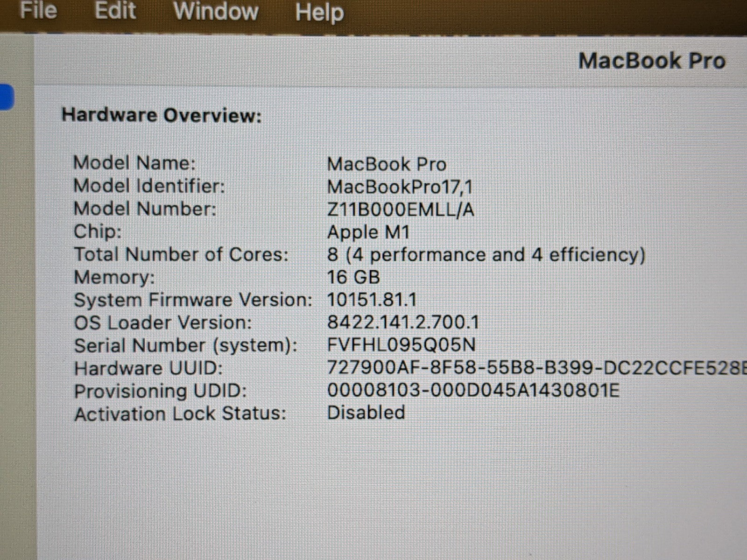Click the 8 cores performance and efficiency text
Viewport: 747px width, 560px height.
(x=486, y=255)
